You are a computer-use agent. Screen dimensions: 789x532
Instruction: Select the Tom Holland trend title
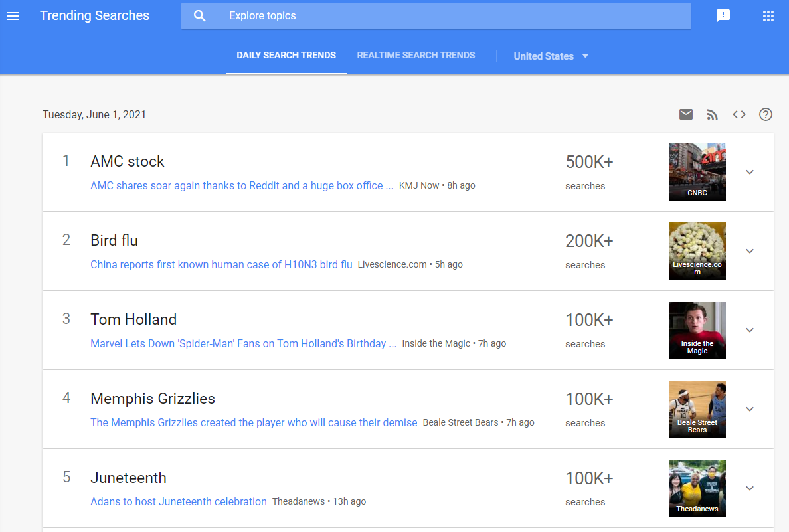[x=133, y=319]
